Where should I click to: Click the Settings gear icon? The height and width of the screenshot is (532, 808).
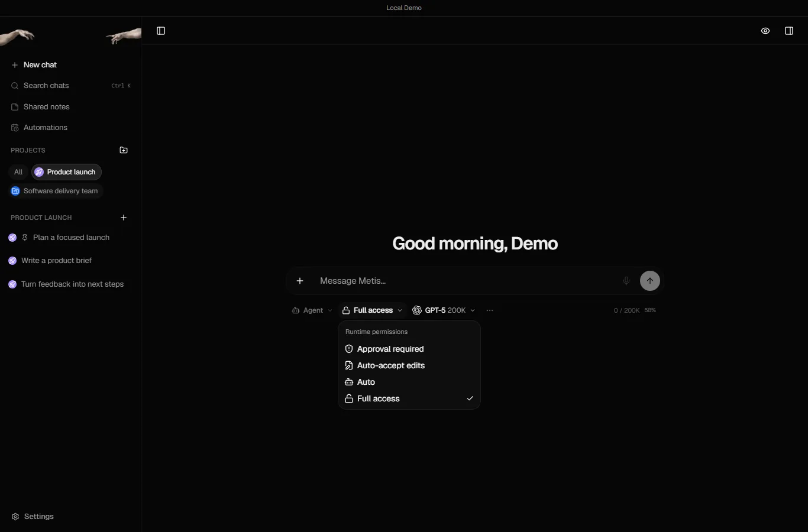point(15,517)
